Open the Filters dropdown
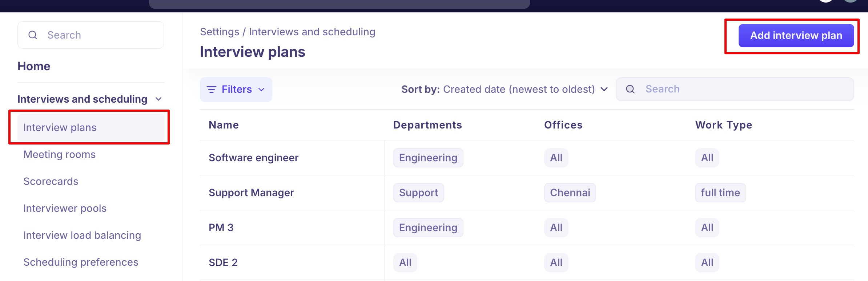The width and height of the screenshot is (868, 281). 236,90
